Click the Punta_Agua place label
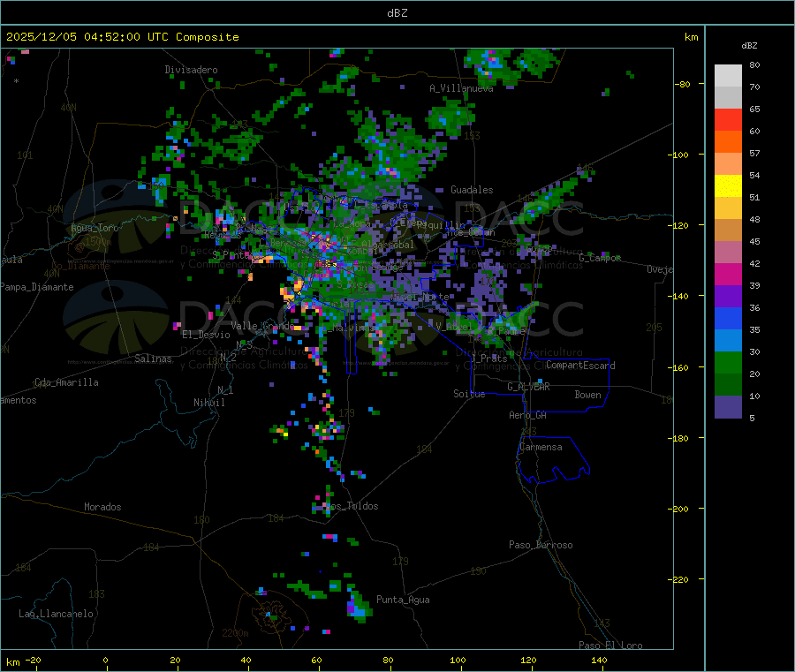Screen dimensions: 795x672 tap(403, 600)
